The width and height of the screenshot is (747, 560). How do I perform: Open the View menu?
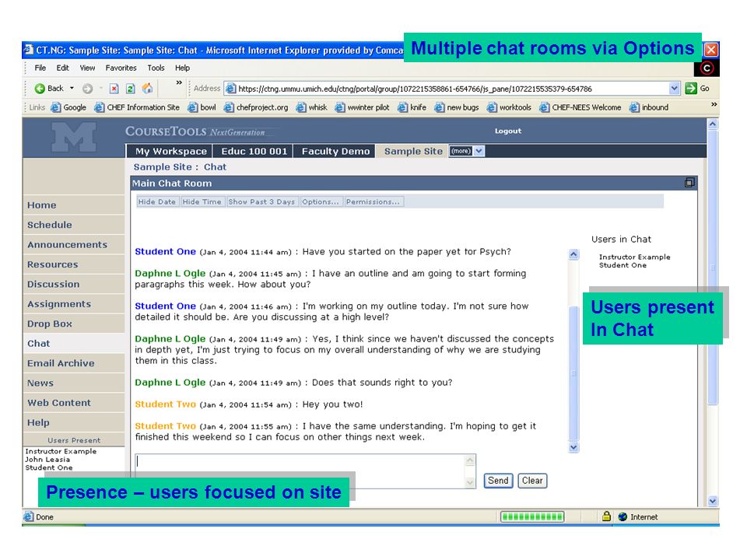pyautogui.click(x=87, y=68)
